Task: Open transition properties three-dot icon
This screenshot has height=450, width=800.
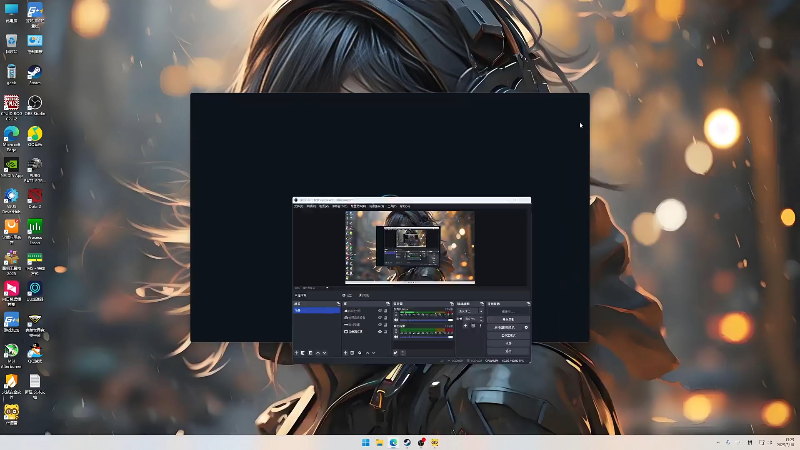Action: point(480,326)
